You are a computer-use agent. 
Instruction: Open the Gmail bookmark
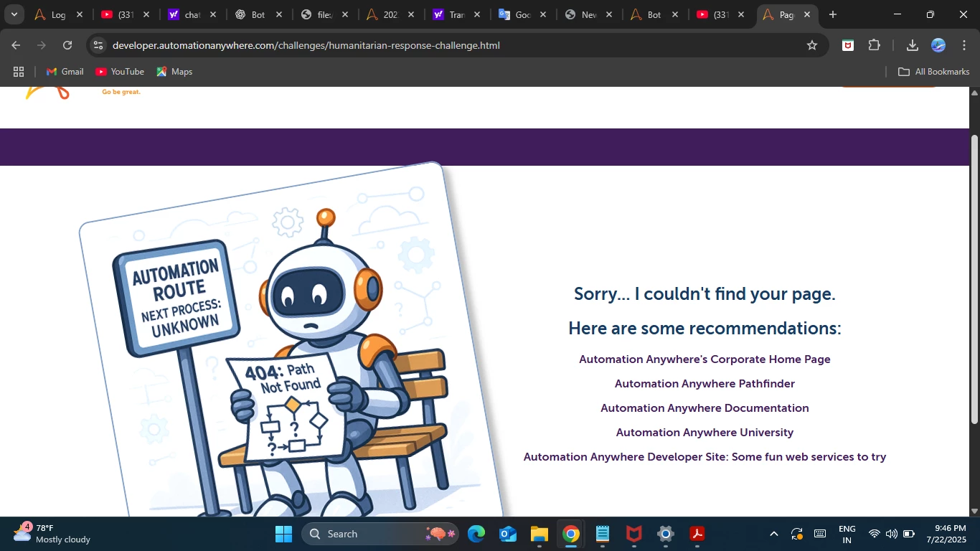pyautogui.click(x=65, y=72)
